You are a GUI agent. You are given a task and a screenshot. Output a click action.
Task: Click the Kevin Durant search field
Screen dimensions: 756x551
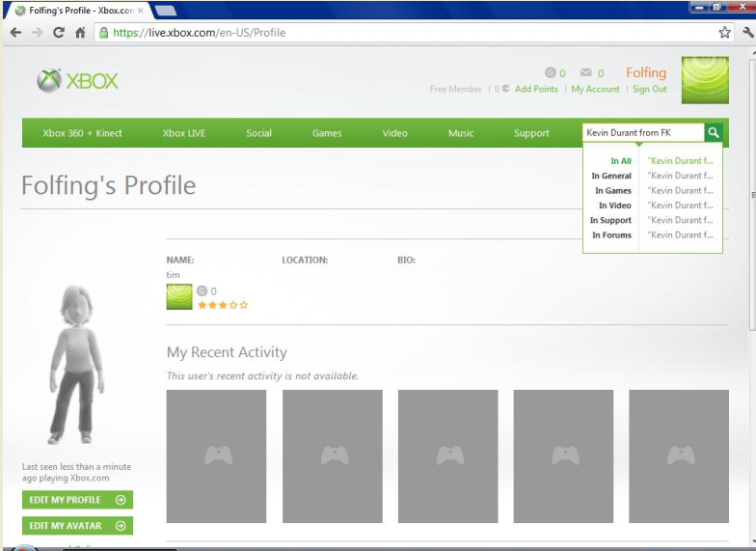click(643, 133)
